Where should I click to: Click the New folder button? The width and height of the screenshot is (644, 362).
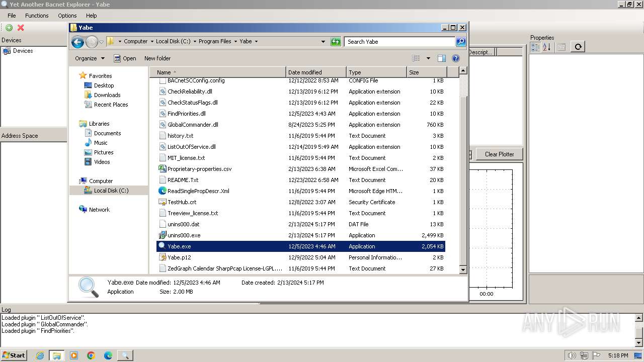tap(157, 58)
